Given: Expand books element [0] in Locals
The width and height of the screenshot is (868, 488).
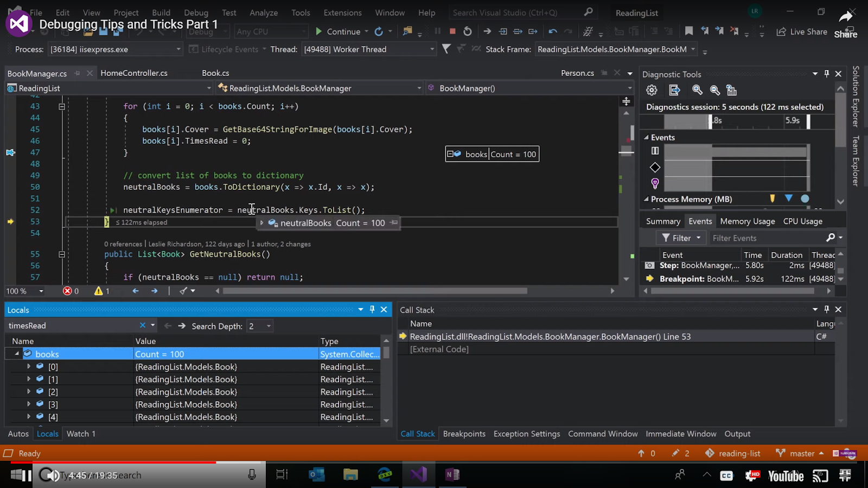Looking at the screenshot, I should [29, 366].
